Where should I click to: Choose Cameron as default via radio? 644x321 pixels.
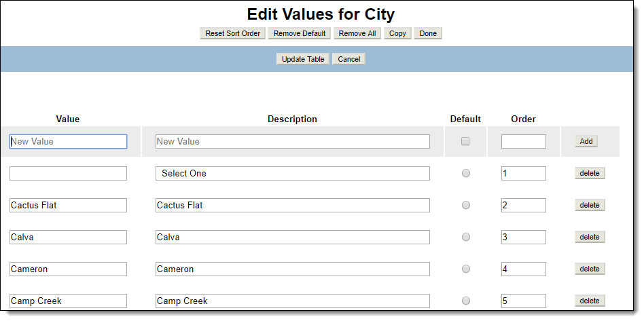point(466,269)
